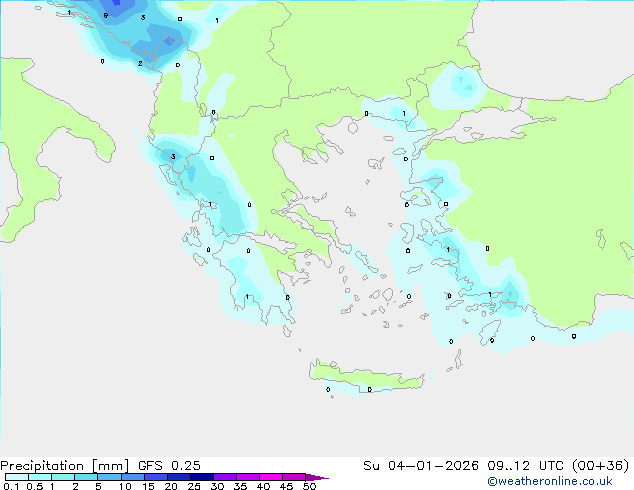Click the "GFS 0.25" model label
Image resolution: width=634 pixels, height=490 pixels.
point(169,466)
